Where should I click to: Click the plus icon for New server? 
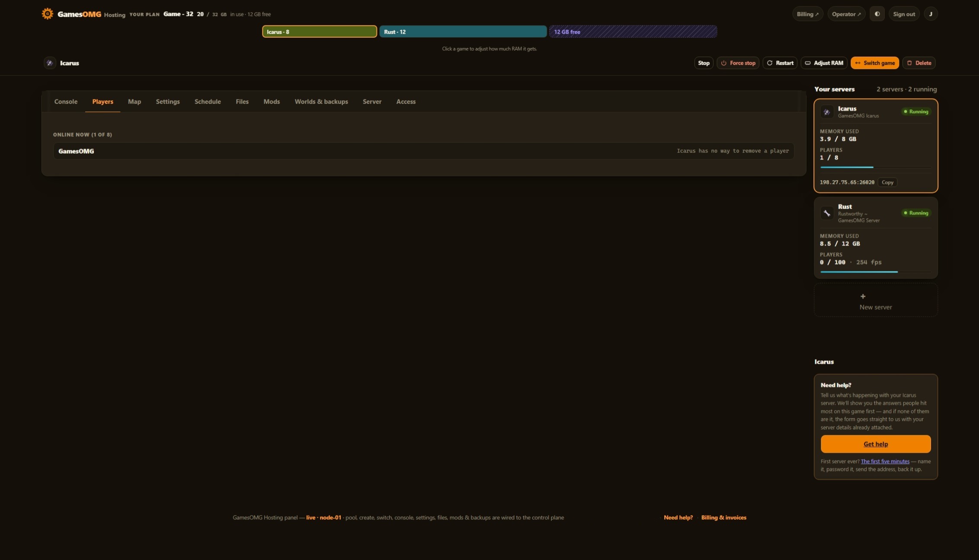point(863,296)
